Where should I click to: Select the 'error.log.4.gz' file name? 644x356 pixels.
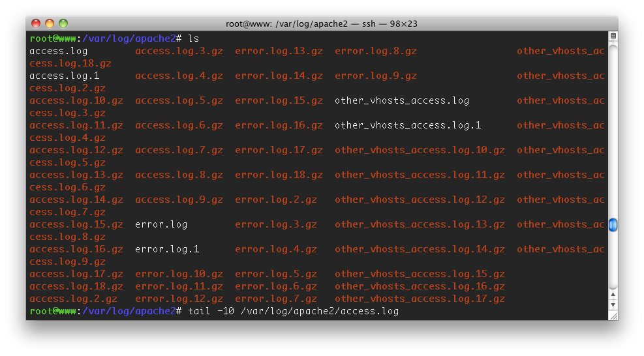coord(276,249)
